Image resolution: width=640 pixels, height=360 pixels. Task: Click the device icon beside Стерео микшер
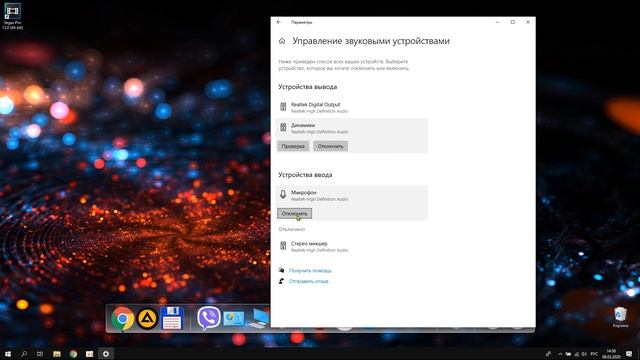tap(283, 245)
